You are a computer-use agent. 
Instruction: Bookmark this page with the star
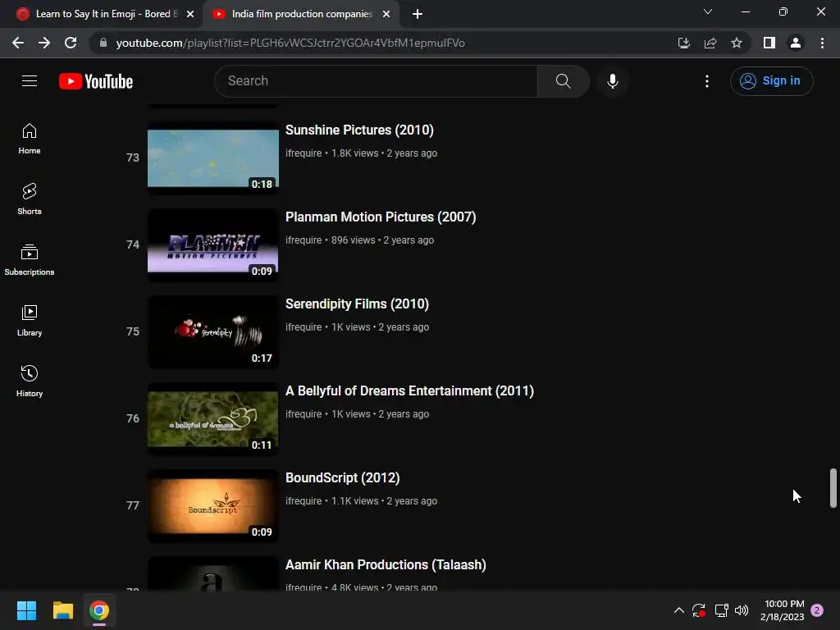pyautogui.click(x=737, y=43)
